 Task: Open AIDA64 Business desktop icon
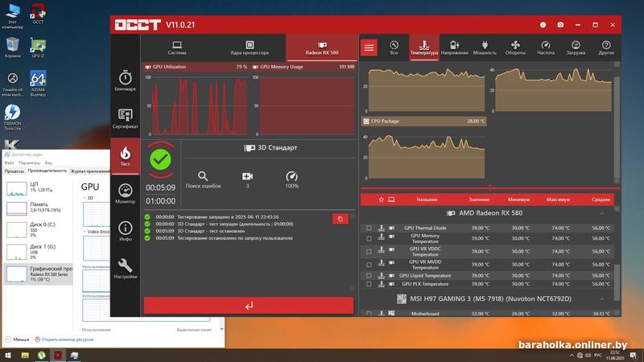pyautogui.click(x=38, y=84)
